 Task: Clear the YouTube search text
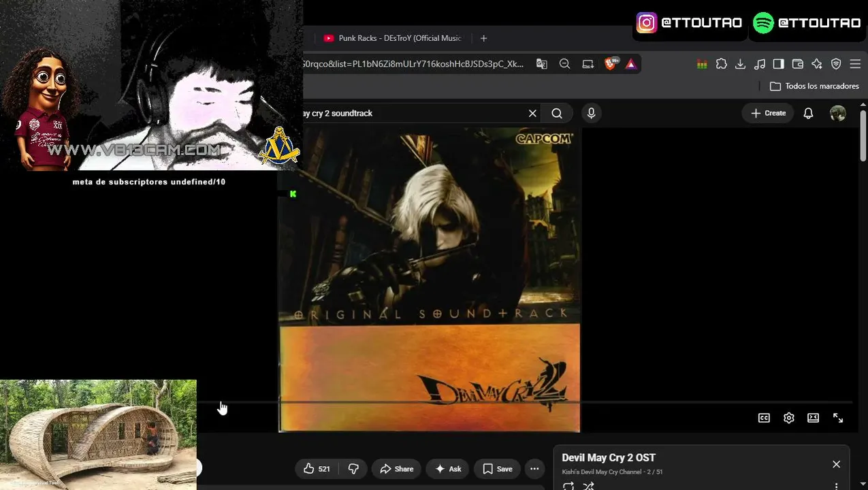[x=532, y=113]
